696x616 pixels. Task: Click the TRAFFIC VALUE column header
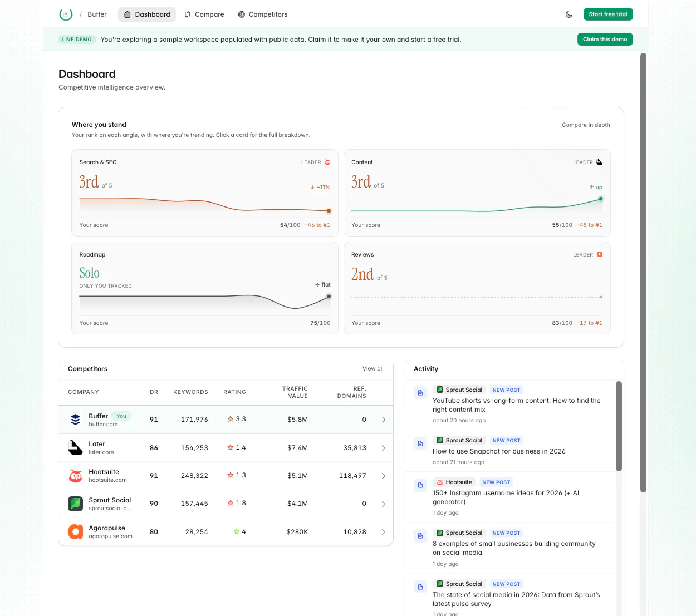[295, 392]
